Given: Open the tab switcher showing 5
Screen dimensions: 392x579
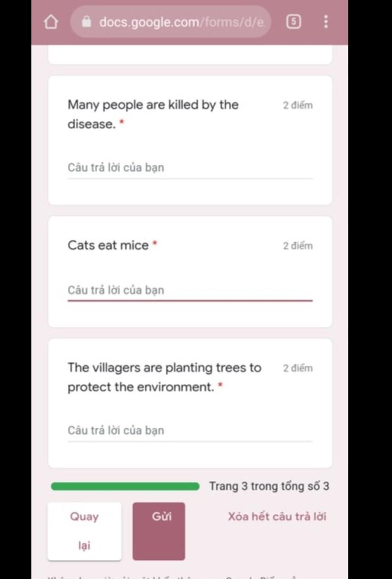Looking at the screenshot, I should [x=294, y=21].
